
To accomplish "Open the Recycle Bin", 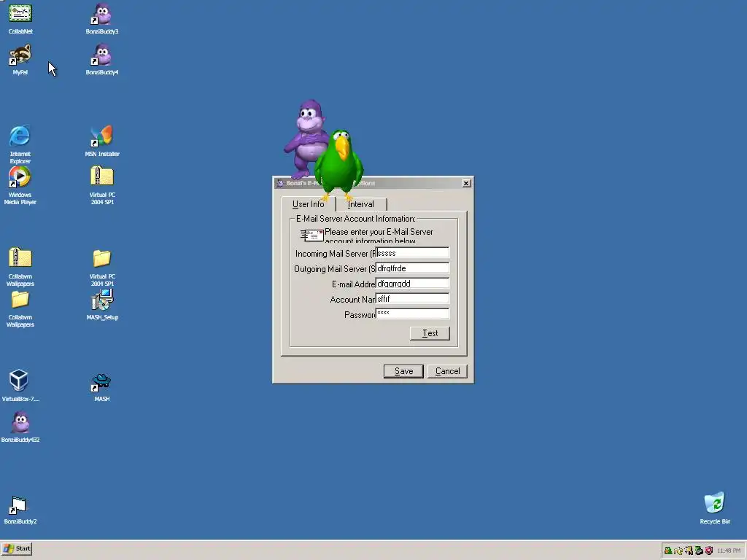I will tap(715, 508).
